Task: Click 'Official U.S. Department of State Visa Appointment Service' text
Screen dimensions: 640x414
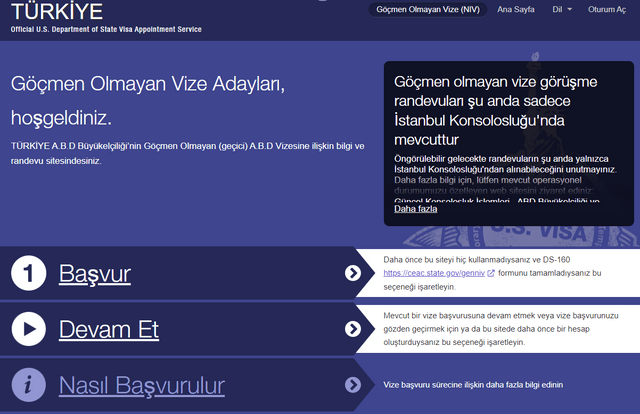Action: (106, 29)
